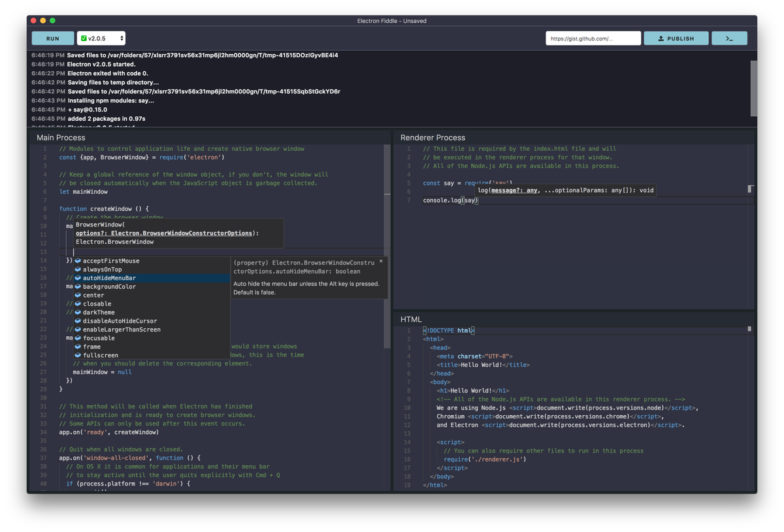The image size is (784, 532).
Task: Click the property icon beside frame
Action: pyautogui.click(x=78, y=347)
